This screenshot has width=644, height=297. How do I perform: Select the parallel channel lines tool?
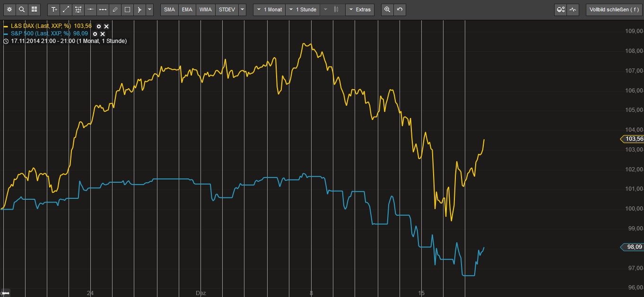coord(115,9)
